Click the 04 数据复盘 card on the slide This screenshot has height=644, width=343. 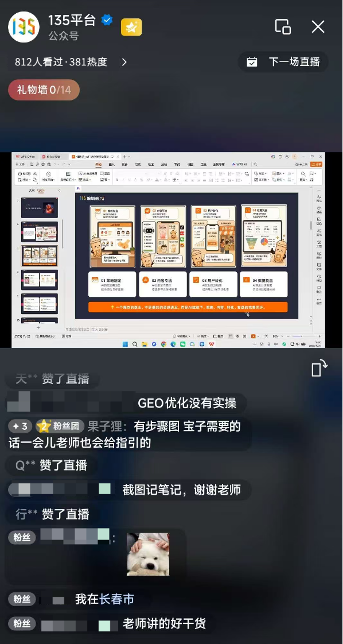point(264,284)
